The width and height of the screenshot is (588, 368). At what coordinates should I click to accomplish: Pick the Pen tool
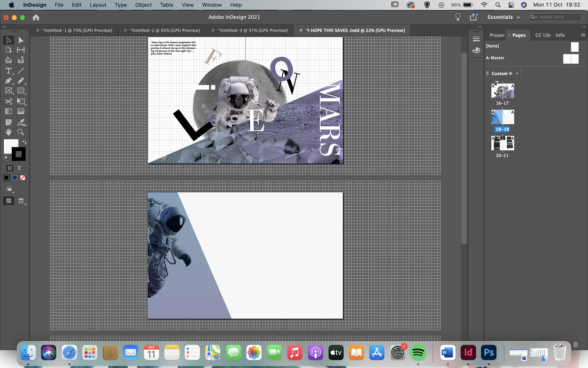tap(8, 81)
